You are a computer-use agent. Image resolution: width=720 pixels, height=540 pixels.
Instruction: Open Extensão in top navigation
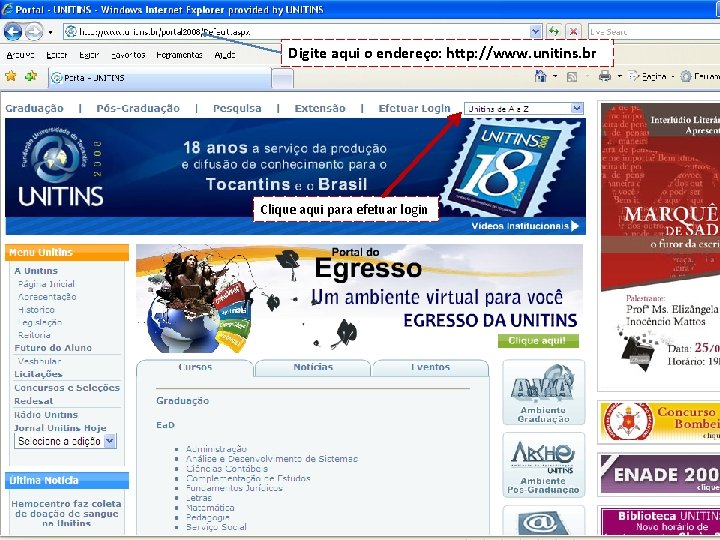[x=320, y=109]
